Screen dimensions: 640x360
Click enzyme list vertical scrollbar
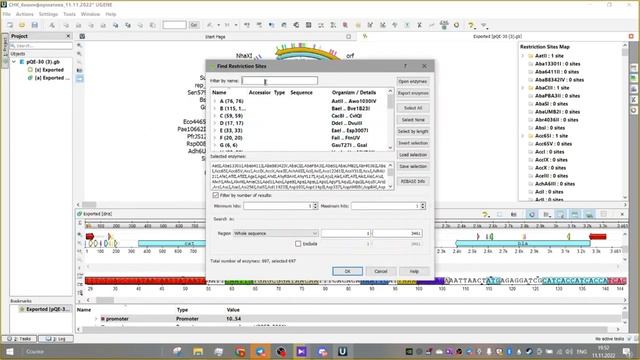coord(390,119)
